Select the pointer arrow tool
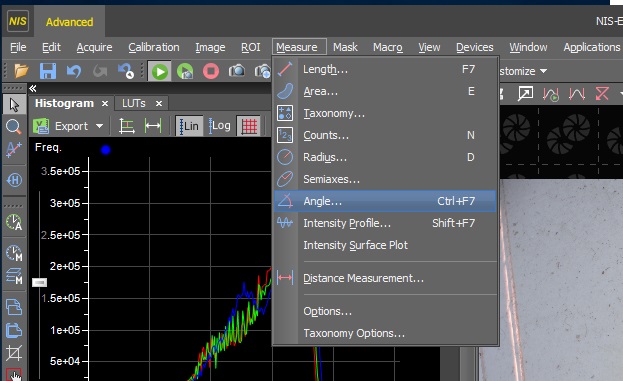This screenshot has height=381, width=623. pos(14,105)
